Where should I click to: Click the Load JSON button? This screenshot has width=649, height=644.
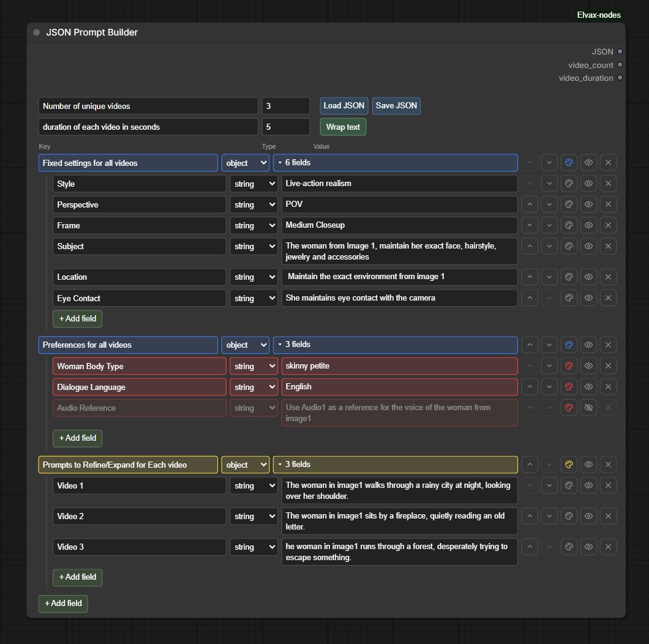tap(344, 105)
